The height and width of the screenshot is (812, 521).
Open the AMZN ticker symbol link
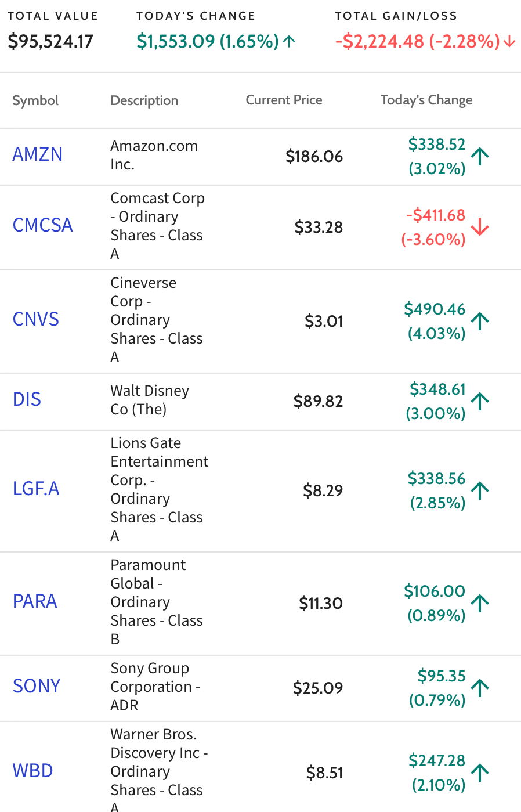[38, 154]
